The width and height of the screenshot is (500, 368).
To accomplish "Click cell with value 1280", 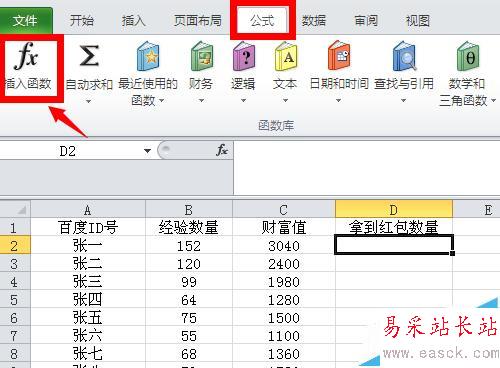I will (284, 300).
